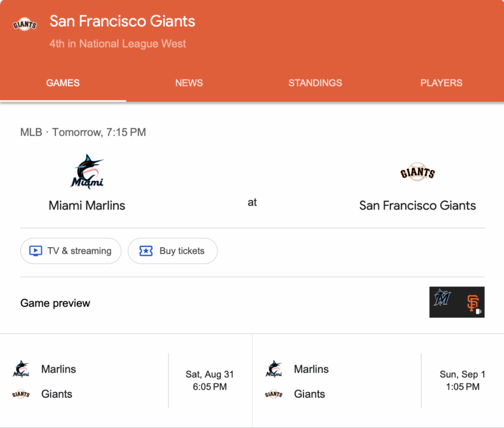Click the Marlins logo in Aug 31 game
The image size is (504, 428).
[21, 369]
